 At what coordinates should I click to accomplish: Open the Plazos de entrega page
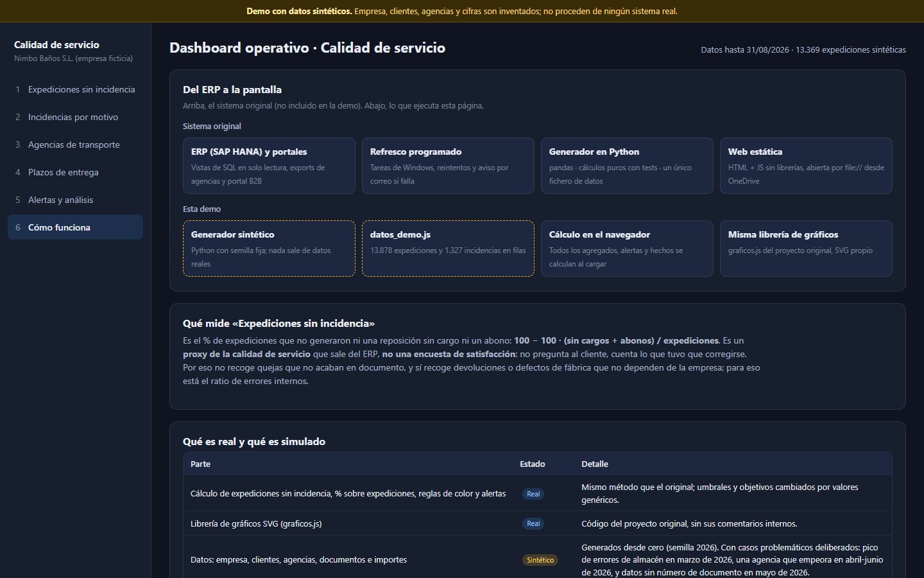[x=75, y=172]
